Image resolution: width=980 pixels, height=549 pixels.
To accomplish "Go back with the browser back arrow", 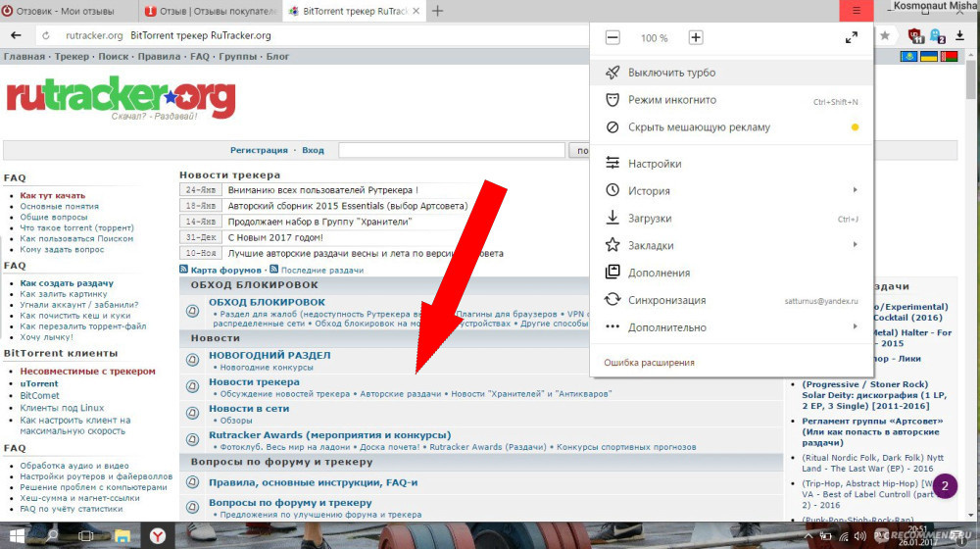I will pyautogui.click(x=16, y=35).
